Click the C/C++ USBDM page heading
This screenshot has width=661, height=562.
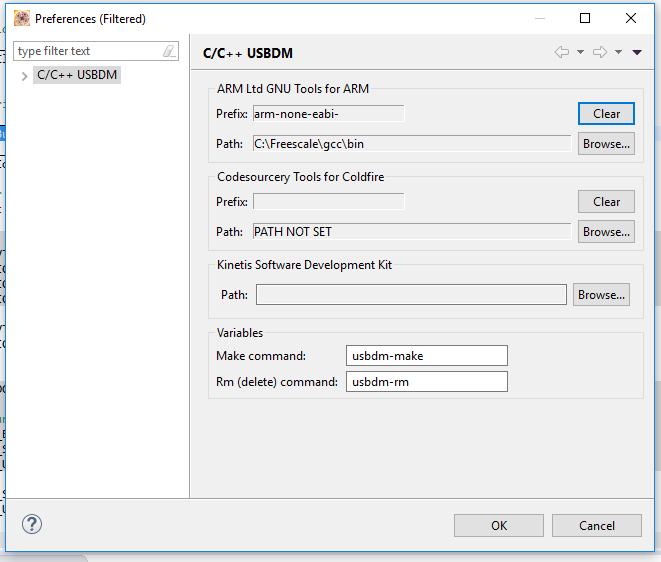pyautogui.click(x=248, y=54)
